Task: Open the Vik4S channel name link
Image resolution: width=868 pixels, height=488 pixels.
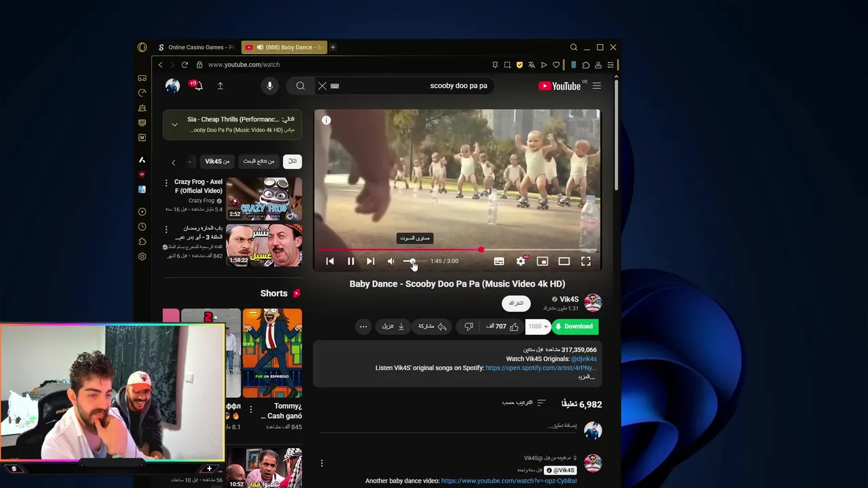Action: pos(569,299)
